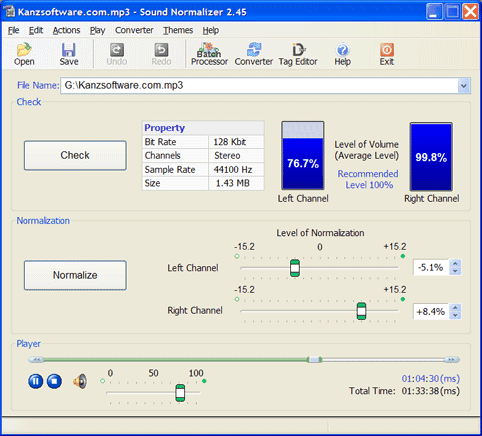Open the Themes menu
The height and width of the screenshot is (436, 482).
coord(178,30)
